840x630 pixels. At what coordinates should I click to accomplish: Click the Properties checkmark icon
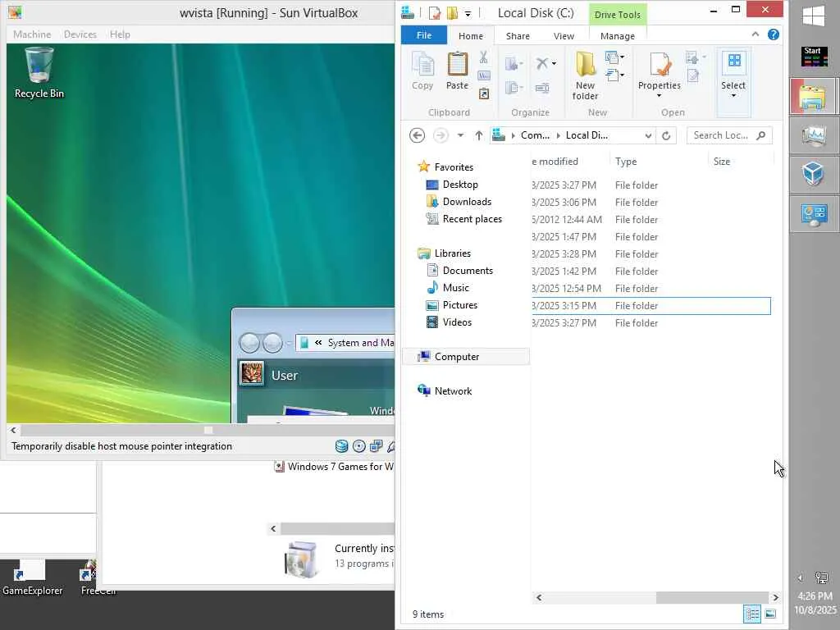(x=660, y=66)
